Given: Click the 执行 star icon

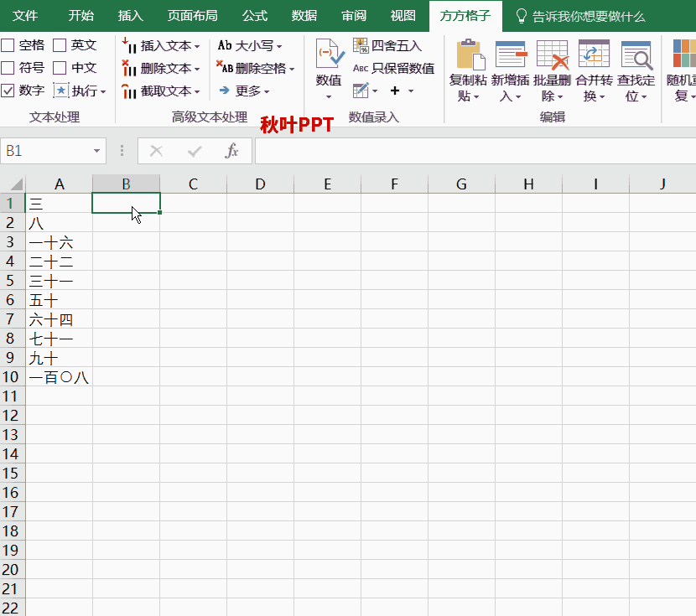Looking at the screenshot, I should (61, 91).
